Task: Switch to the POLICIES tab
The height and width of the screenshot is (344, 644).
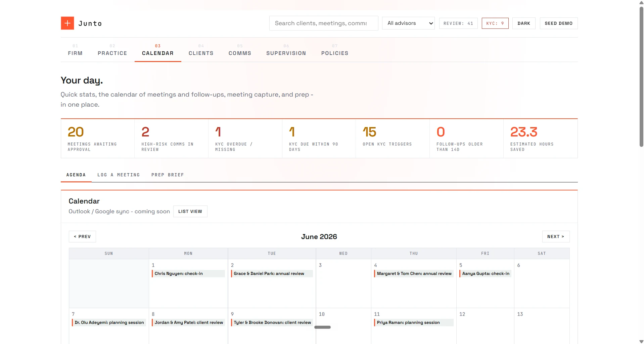Action: (335, 50)
